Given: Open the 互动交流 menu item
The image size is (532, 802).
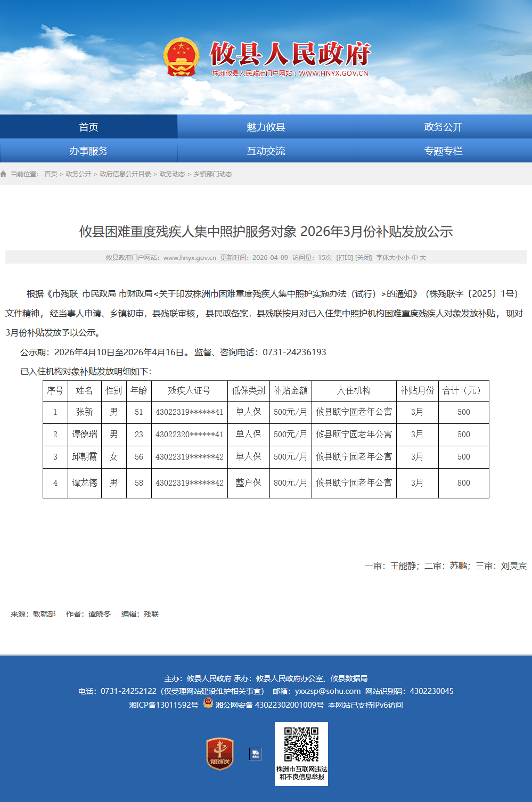Looking at the screenshot, I should click(266, 151).
